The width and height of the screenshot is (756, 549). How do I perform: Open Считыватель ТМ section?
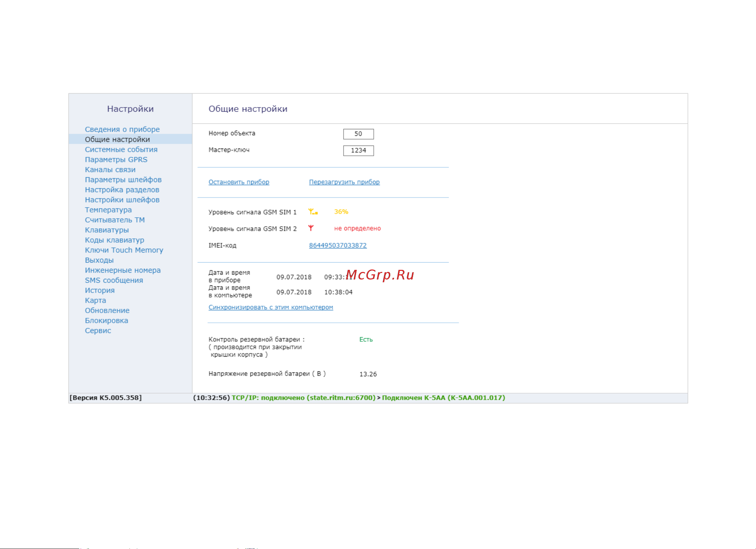click(115, 220)
